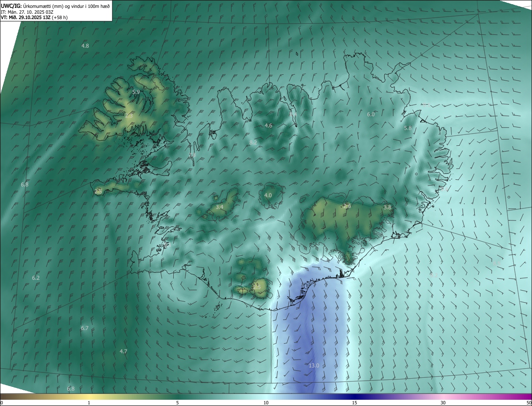Click the 15 label on the color scale
Image resolution: width=532 pixels, height=406 pixels.
pos(355,403)
